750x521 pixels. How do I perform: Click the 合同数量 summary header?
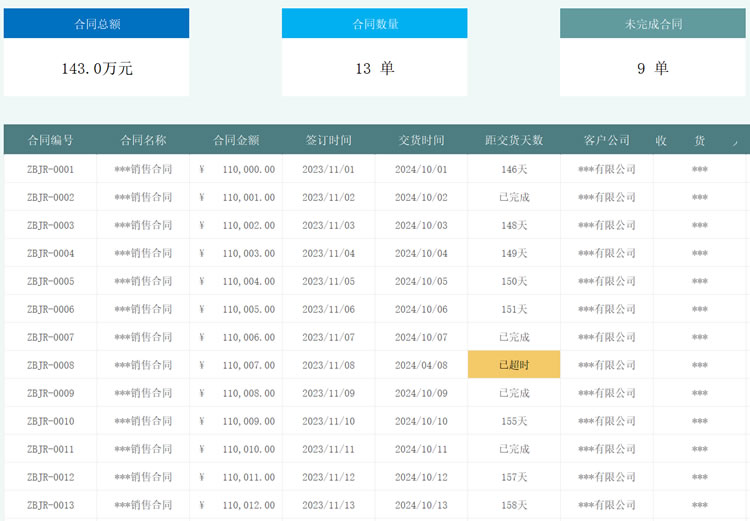click(x=375, y=23)
